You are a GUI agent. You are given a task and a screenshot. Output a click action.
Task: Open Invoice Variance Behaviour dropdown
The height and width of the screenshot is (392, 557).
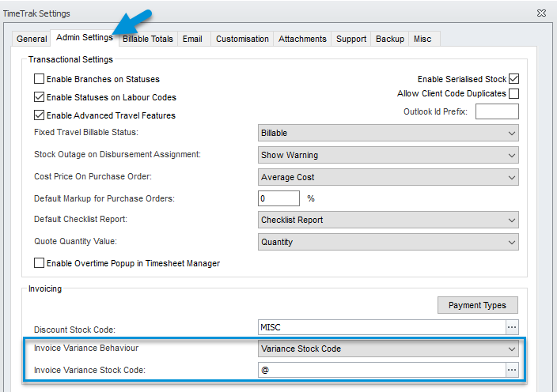point(388,349)
